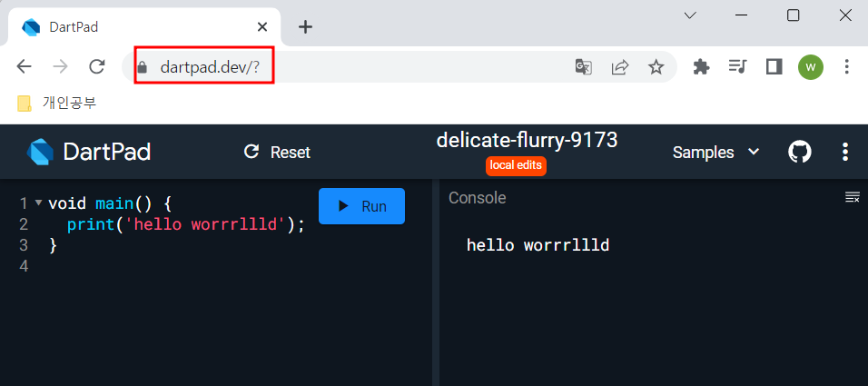Screen dimensions: 868x386
Task: Click the Console panel label
Action: (478, 198)
